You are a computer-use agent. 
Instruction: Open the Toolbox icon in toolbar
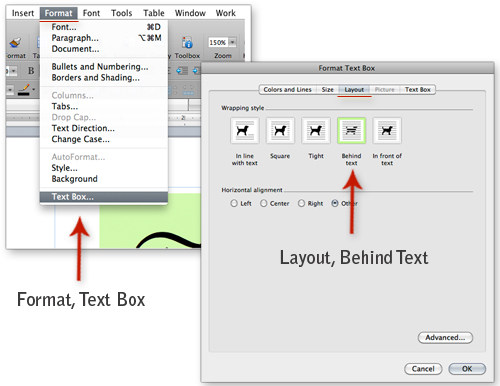click(187, 43)
